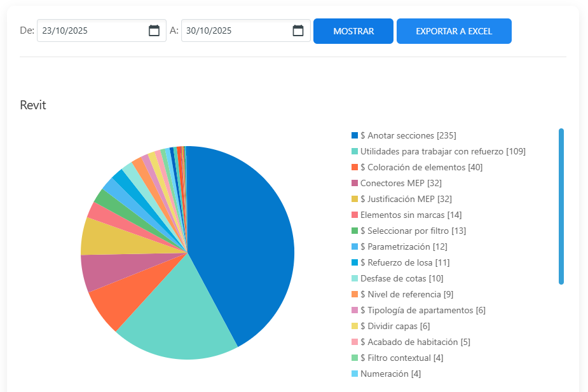Click the Conectores MEP legend color square
588x392 pixels.
tap(355, 183)
